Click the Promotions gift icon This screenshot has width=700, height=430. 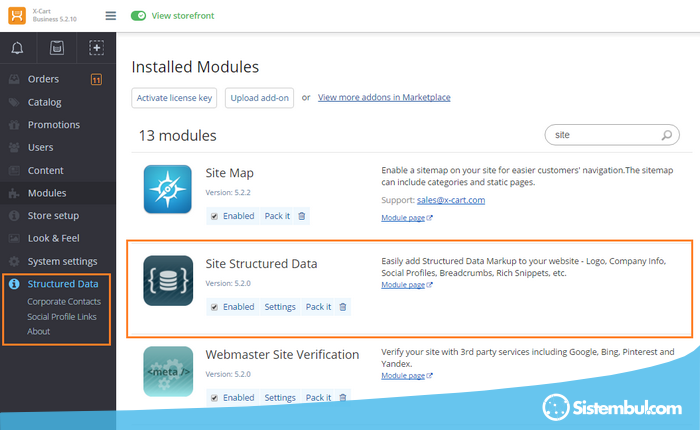(14, 125)
